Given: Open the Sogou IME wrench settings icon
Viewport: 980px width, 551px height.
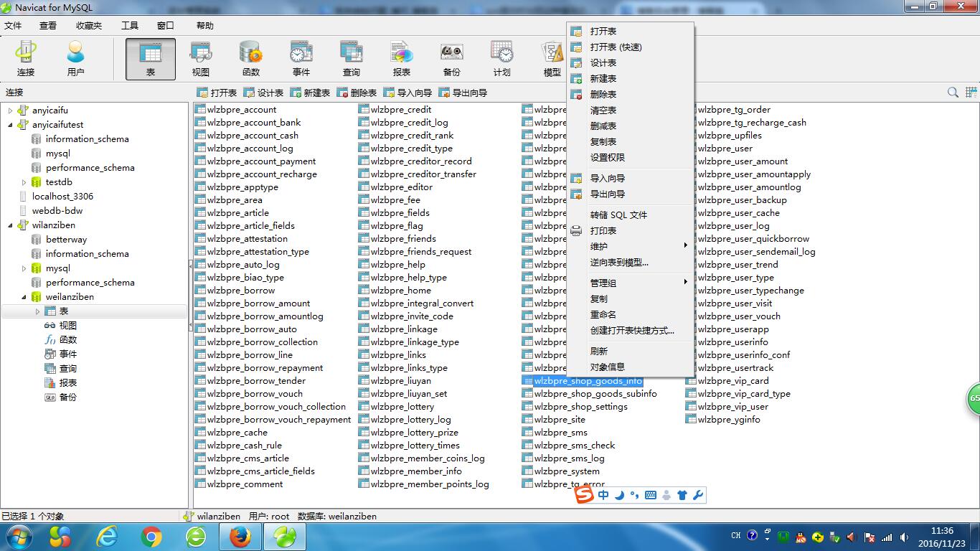Looking at the screenshot, I should (697, 495).
